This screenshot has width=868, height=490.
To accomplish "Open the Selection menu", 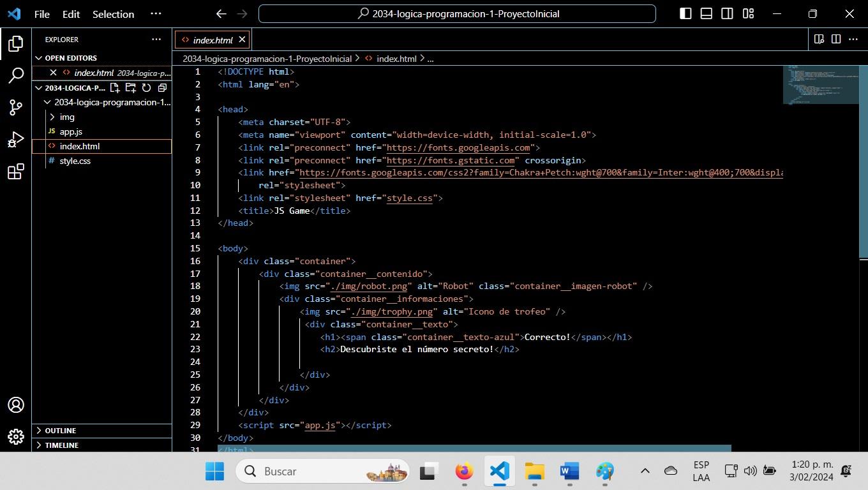I will pyautogui.click(x=113, y=13).
